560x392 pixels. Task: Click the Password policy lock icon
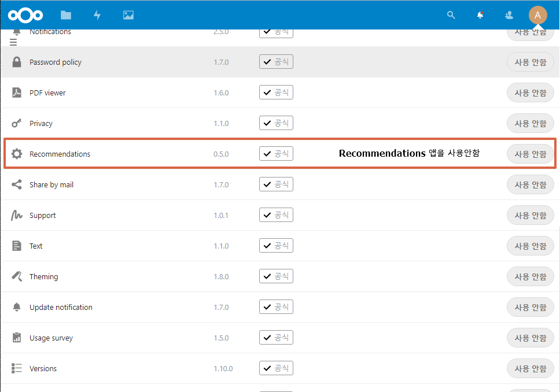click(x=16, y=62)
